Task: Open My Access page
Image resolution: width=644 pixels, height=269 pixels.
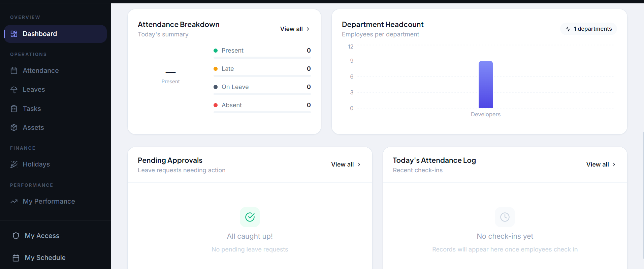Action: pos(56,236)
